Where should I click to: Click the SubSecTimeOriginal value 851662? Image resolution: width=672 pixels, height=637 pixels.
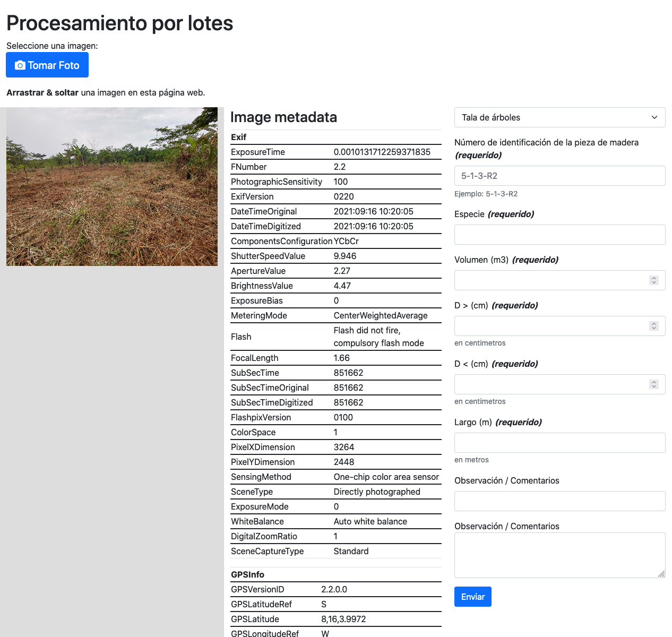coord(348,388)
